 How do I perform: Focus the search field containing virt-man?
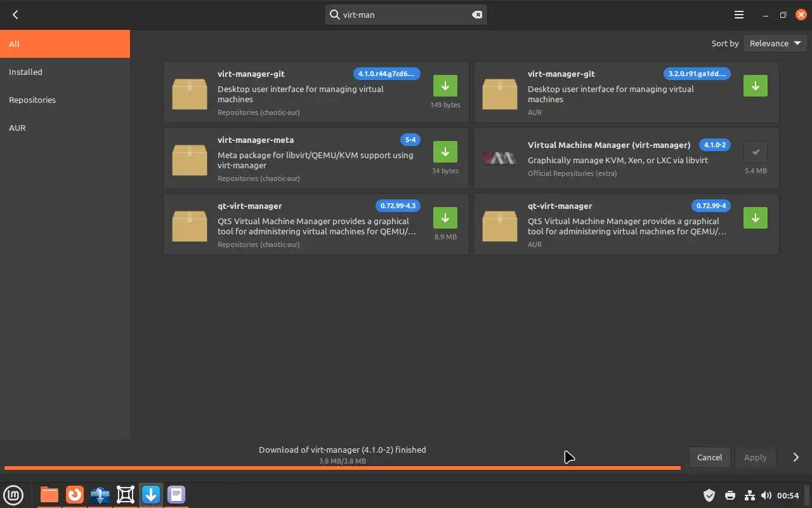pyautogui.click(x=406, y=15)
